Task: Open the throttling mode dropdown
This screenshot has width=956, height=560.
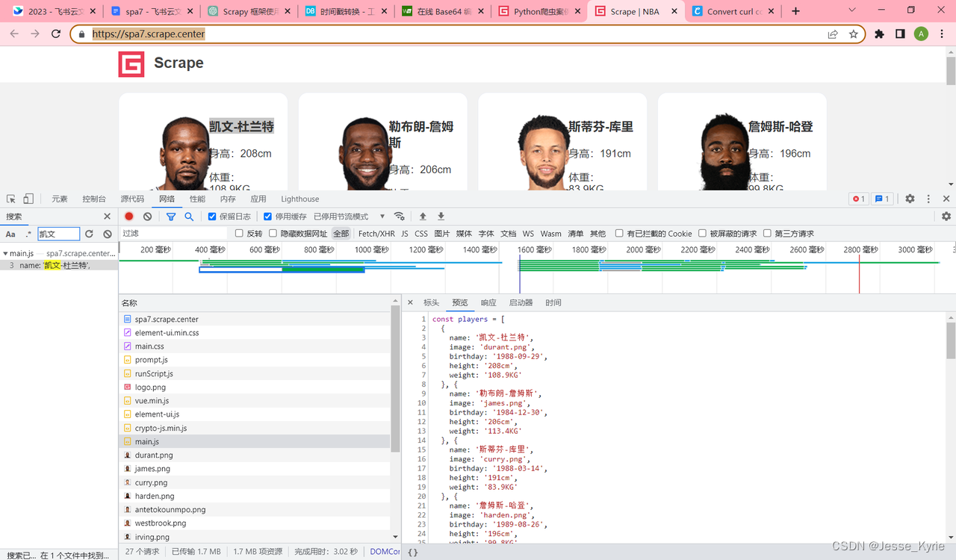Action: [350, 217]
